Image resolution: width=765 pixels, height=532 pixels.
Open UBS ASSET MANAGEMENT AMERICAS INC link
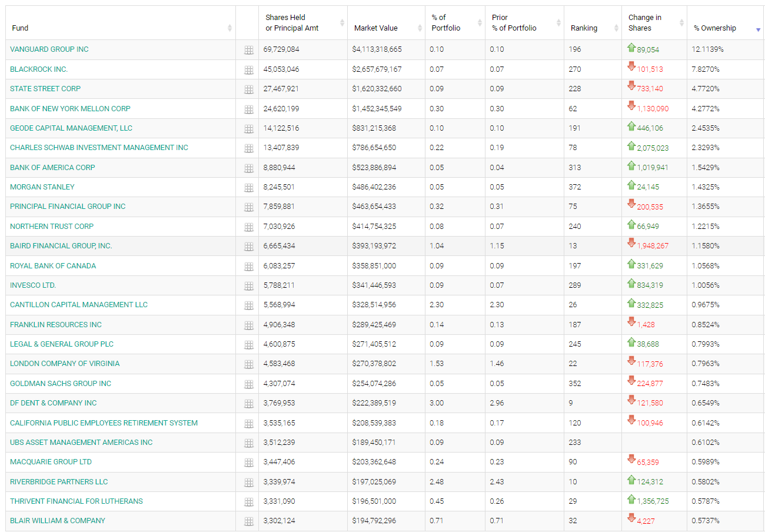coord(81,443)
